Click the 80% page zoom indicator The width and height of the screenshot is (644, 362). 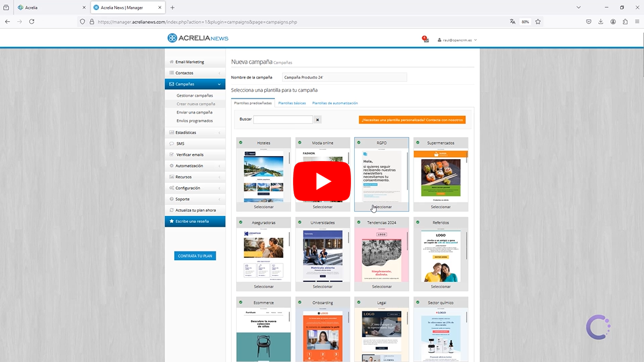[525, 22]
